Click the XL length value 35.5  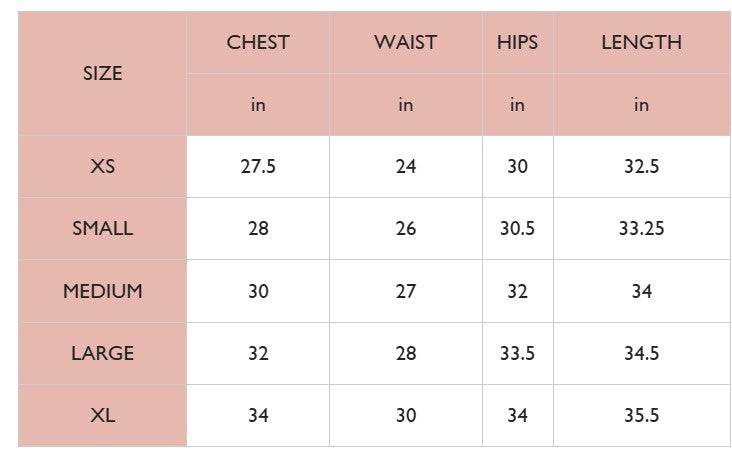641,415
